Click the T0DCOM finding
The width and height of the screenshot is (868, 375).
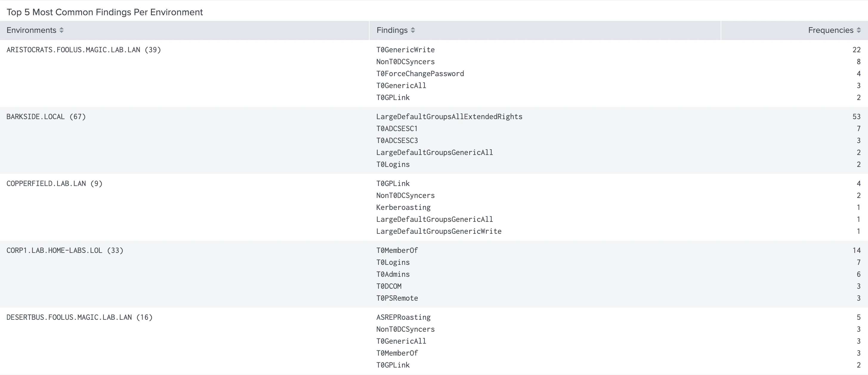coord(389,286)
